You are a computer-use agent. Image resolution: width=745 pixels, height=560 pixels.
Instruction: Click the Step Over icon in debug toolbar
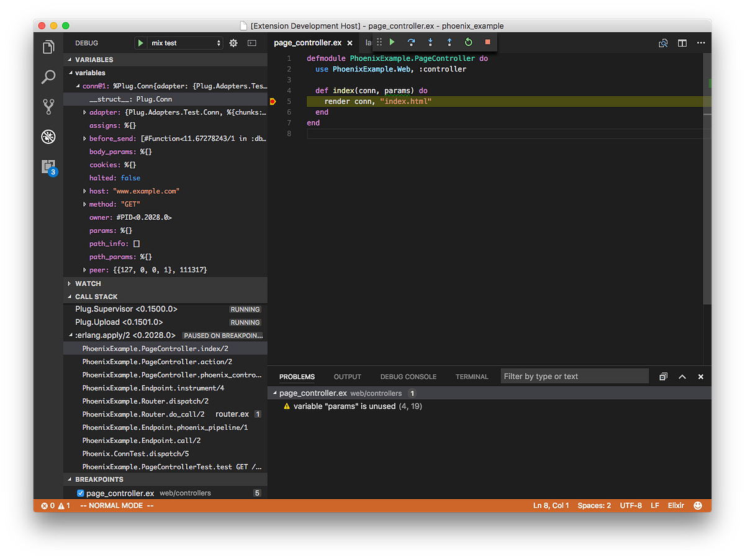click(x=411, y=42)
